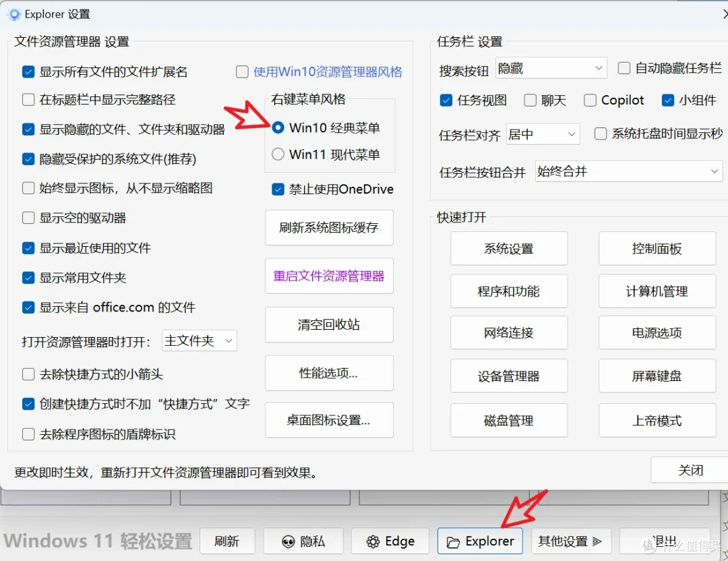Toggle 显示来自 office.com 的文件 checkbox

[x=28, y=307]
